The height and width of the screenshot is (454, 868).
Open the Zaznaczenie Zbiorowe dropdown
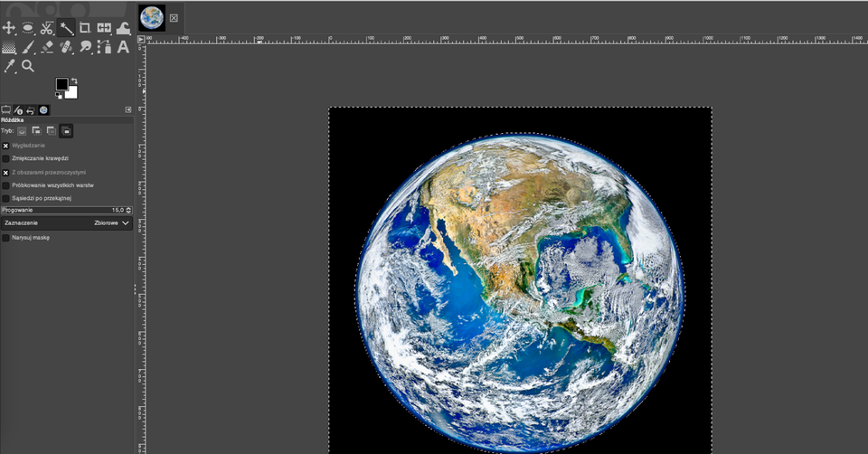click(67, 222)
